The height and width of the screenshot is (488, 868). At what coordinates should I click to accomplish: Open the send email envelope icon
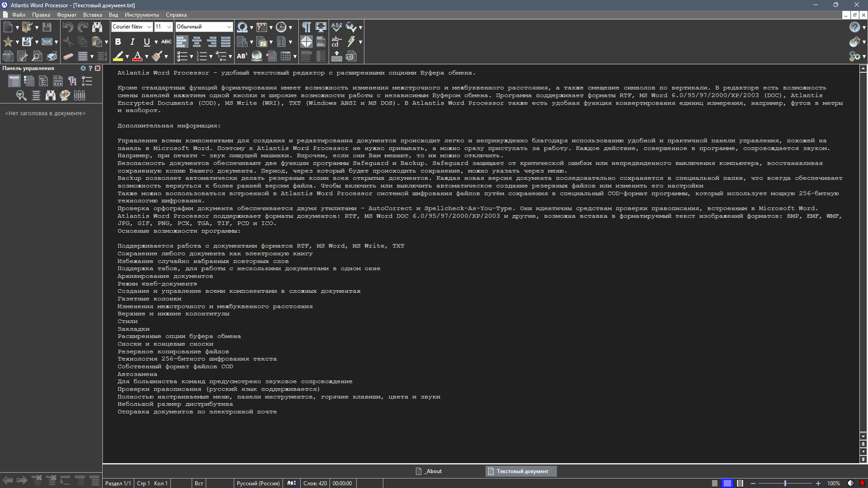pos(47,42)
